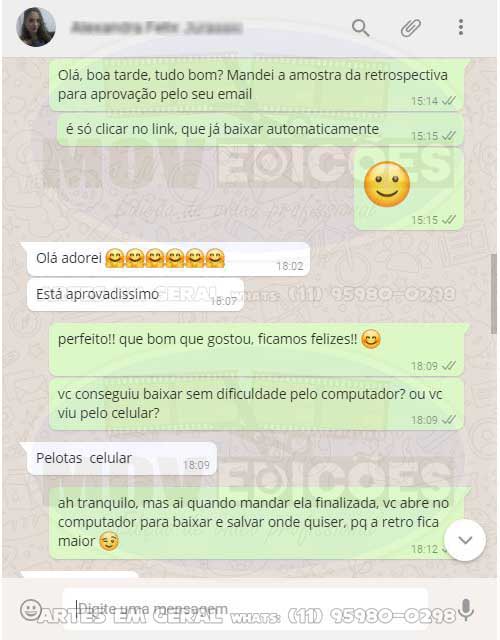Click the blurred contact name header
The width and height of the screenshot is (500, 640).
[157, 28]
